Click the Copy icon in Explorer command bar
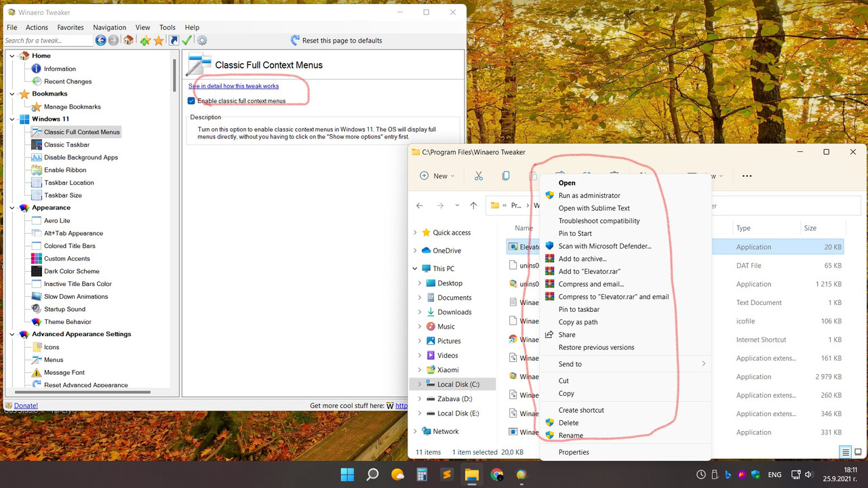Image resolution: width=868 pixels, height=488 pixels. tap(506, 176)
